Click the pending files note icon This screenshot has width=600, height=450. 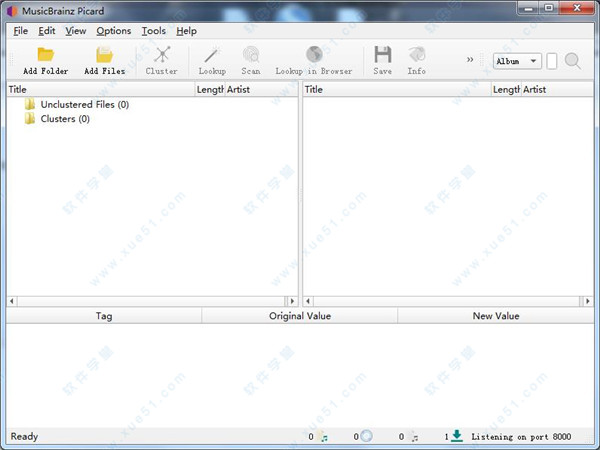(x=414, y=436)
